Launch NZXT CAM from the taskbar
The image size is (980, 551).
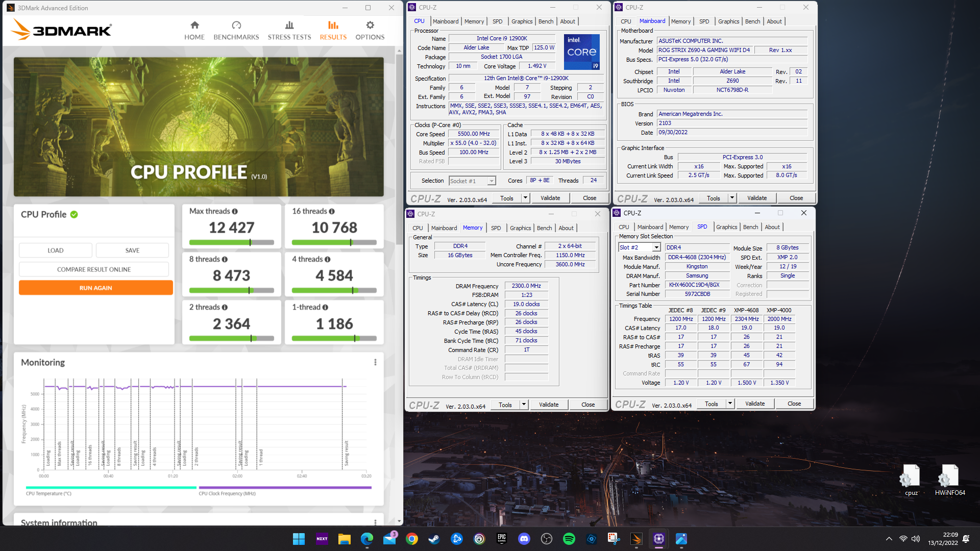pos(322,539)
